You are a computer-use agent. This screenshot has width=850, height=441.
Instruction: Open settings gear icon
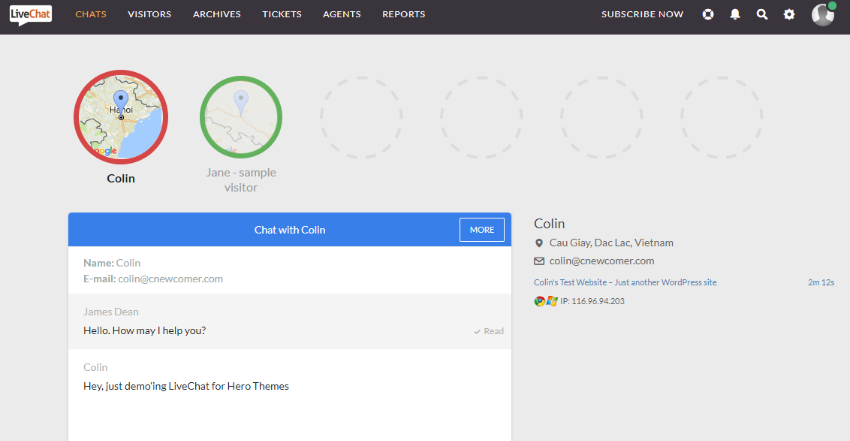(x=789, y=15)
